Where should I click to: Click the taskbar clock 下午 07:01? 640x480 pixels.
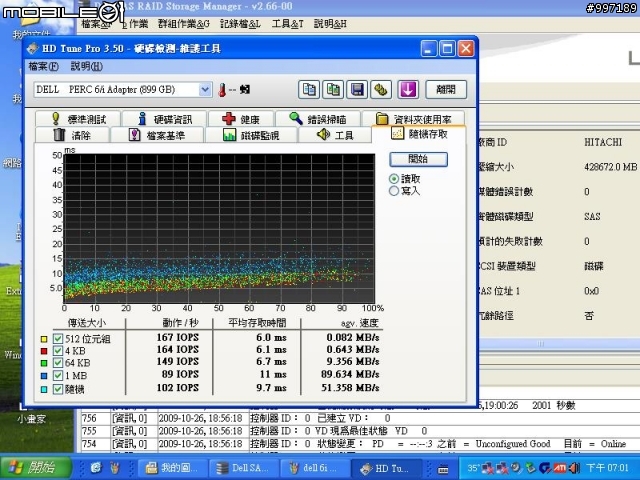coord(608,468)
